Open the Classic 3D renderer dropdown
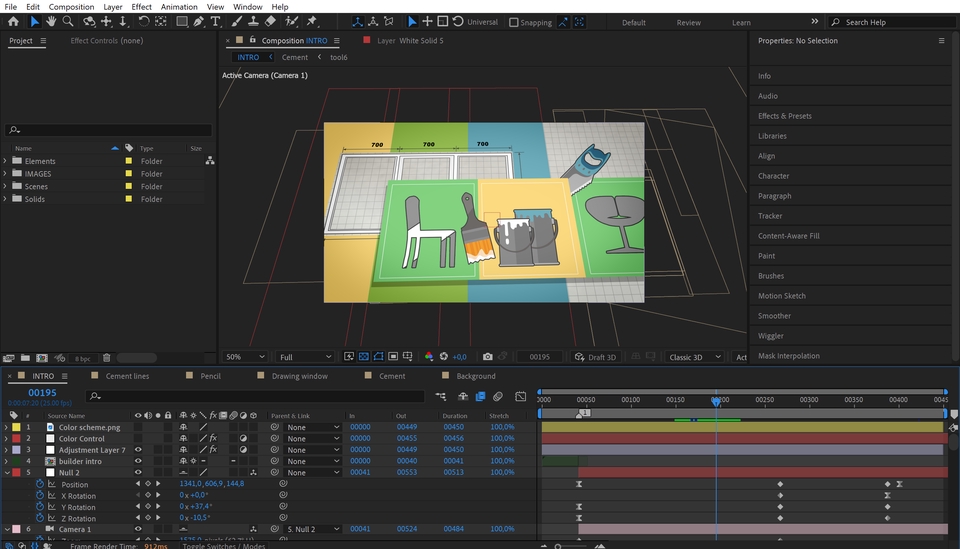The image size is (960, 549). point(693,357)
